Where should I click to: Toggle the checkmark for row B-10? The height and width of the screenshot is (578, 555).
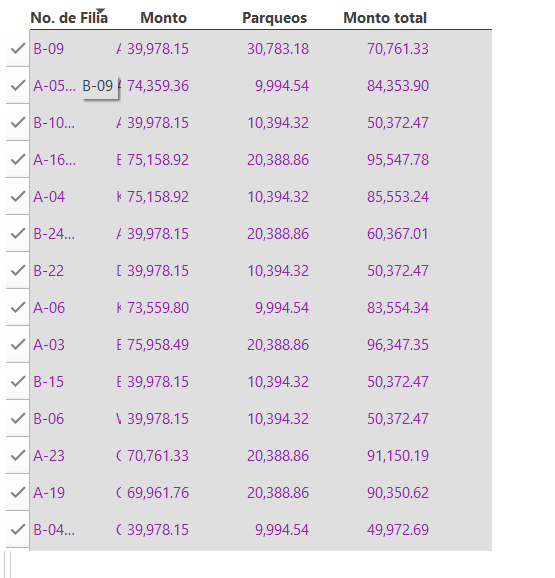click(18, 122)
